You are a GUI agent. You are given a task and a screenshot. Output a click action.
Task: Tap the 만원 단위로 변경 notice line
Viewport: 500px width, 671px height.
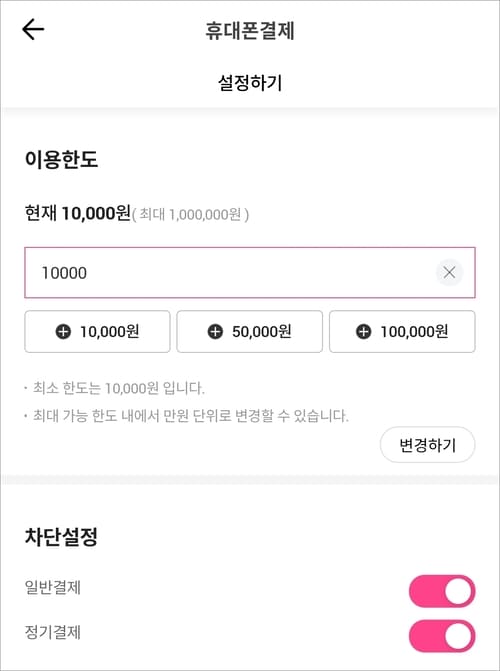187,416
